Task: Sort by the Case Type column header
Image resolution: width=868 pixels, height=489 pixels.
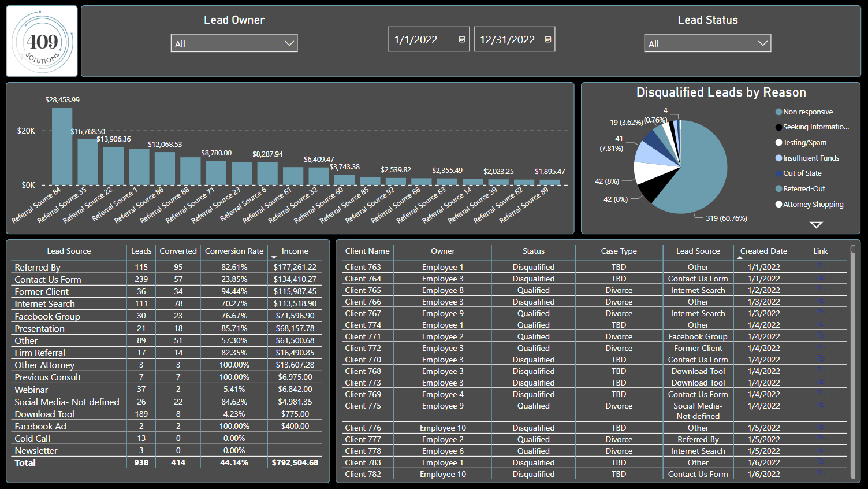Action: click(x=619, y=251)
